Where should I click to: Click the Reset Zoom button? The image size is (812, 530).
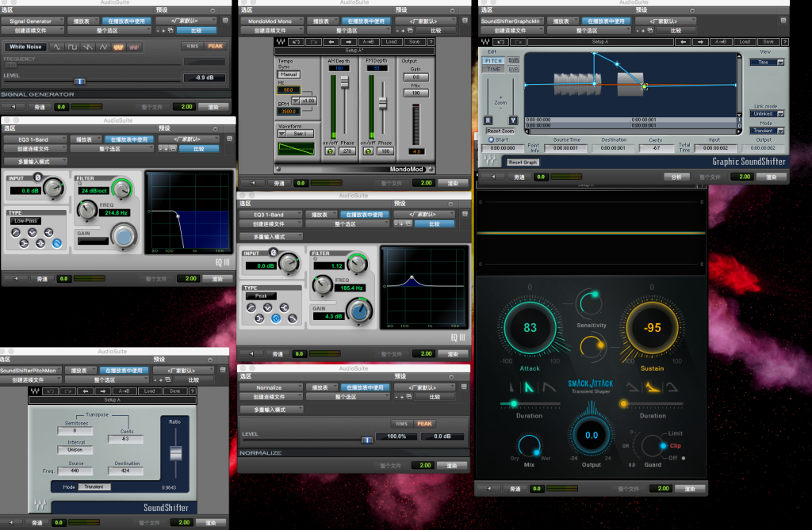(501, 131)
